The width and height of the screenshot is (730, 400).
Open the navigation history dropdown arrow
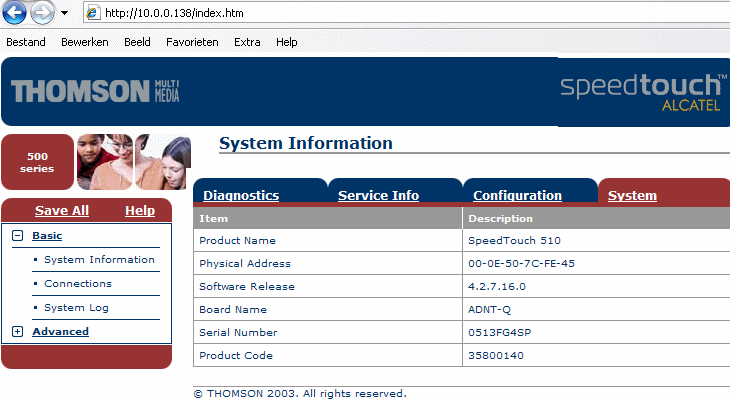click(x=64, y=13)
